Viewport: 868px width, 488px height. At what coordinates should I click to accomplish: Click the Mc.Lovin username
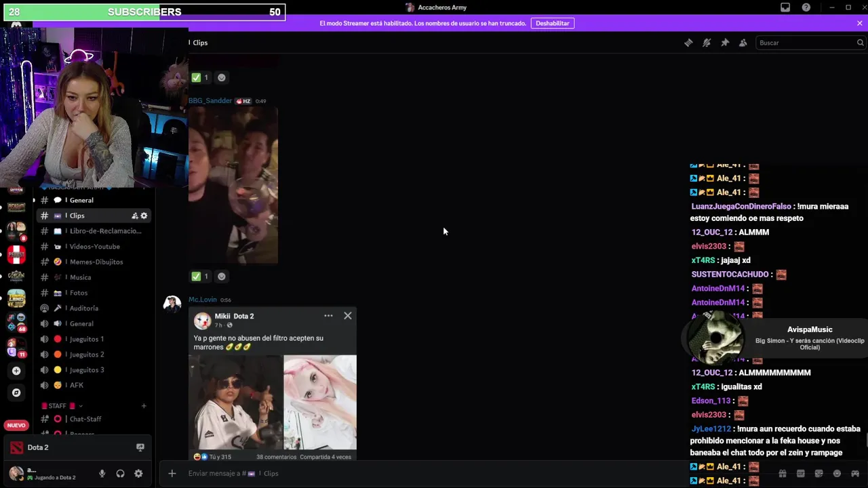[203, 300]
